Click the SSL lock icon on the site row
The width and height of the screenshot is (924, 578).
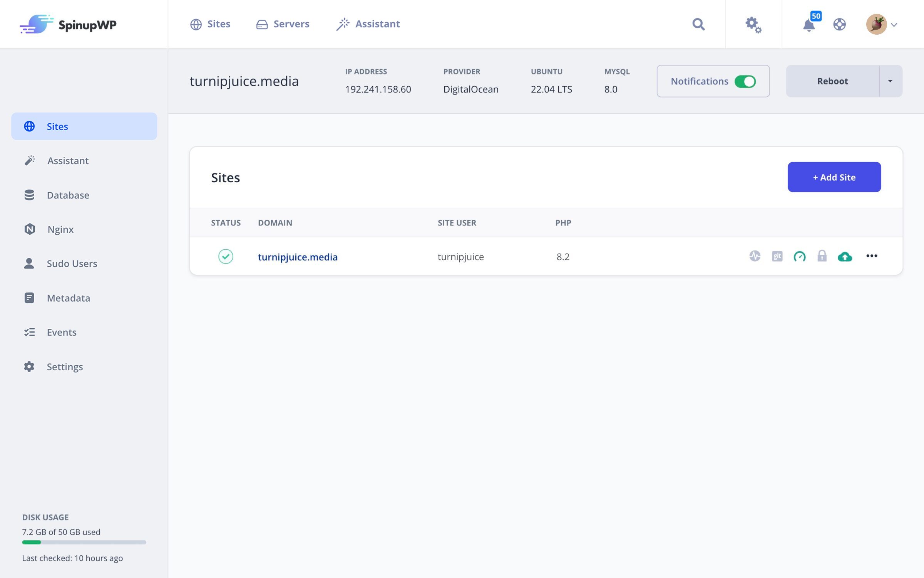click(x=822, y=256)
